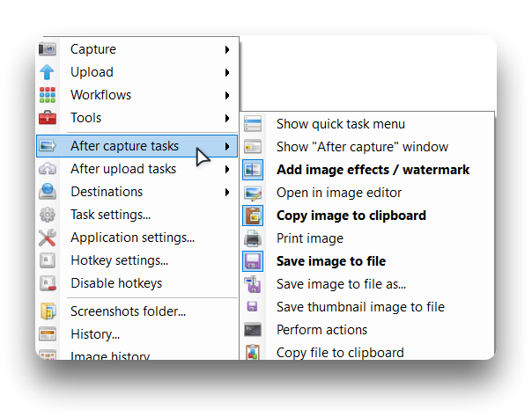Click the Screenshots folder icon
Viewport: 532px width, 417px height.
pyautogui.click(x=48, y=311)
